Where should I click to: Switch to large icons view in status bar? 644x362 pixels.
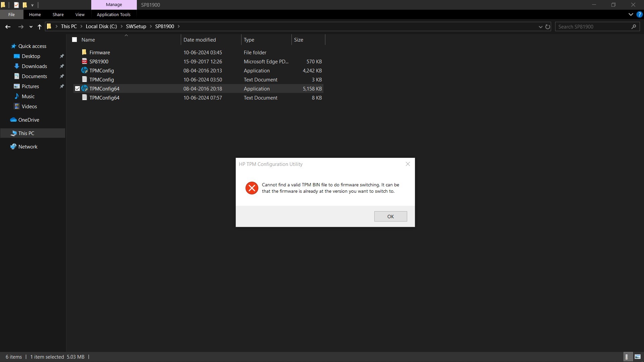638,357
